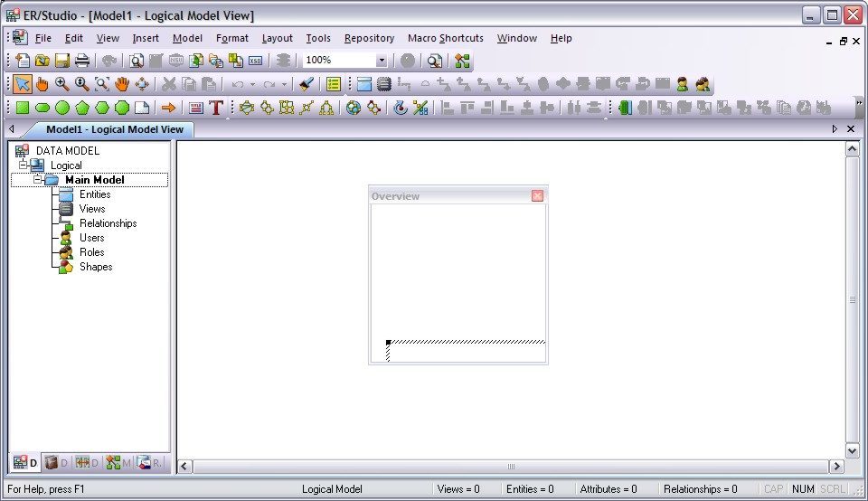Open the Macro Shortcuts menu
This screenshot has height=501, width=868.
point(445,38)
